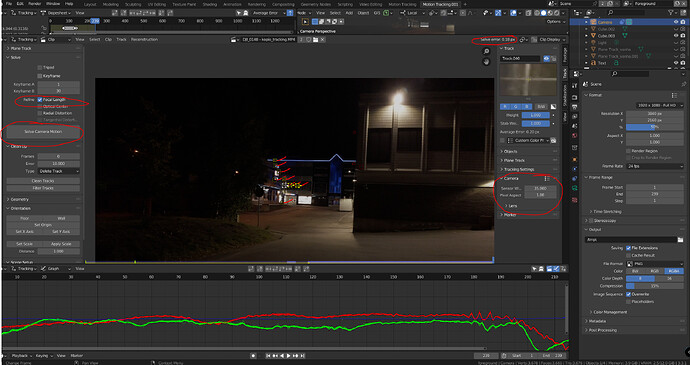Click the Set Origin button

(x=43, y=225)
